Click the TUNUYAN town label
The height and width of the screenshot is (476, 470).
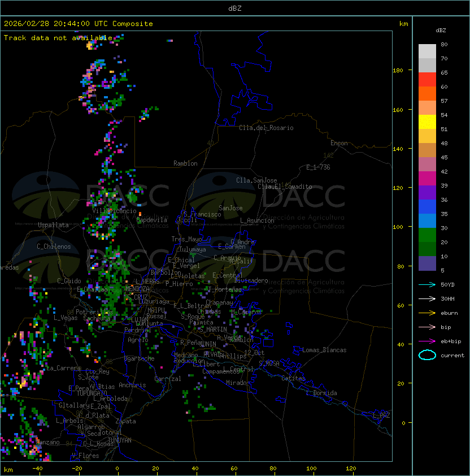click(119, 440)
